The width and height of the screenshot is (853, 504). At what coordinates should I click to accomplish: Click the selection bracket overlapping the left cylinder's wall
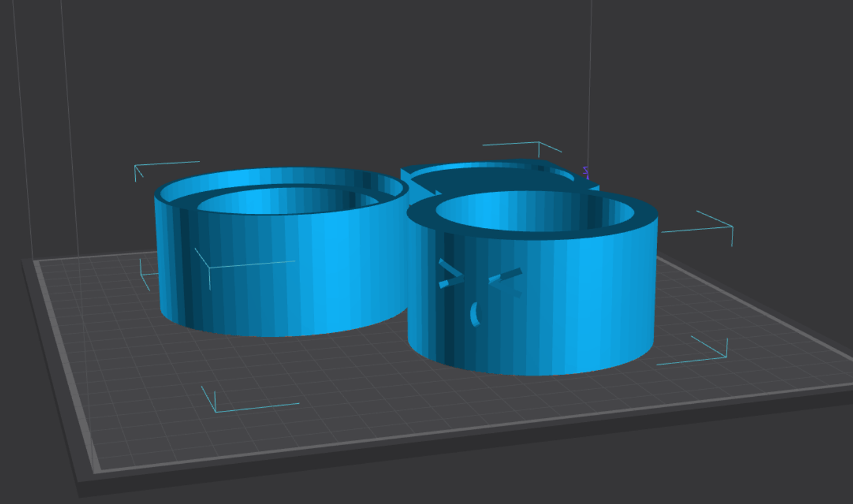210,267
